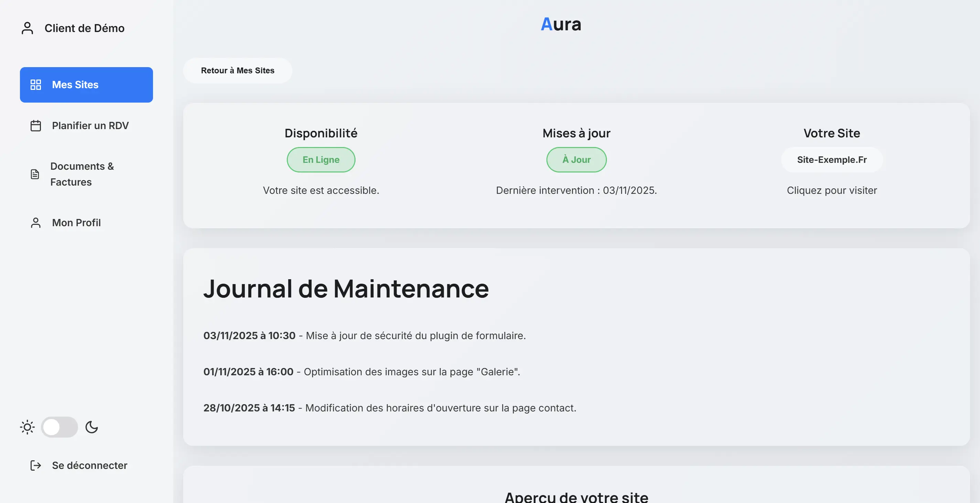
Task: Click the logout arrow icon
Action: [35, 465]
